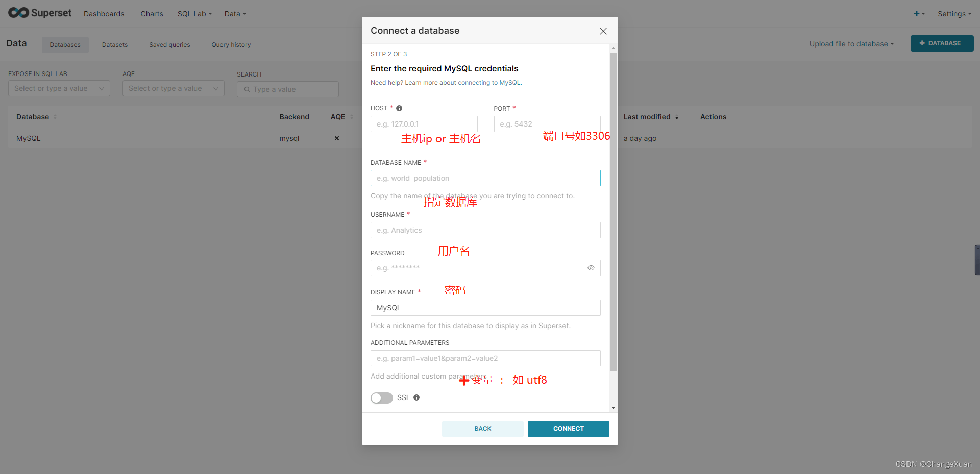Click the DISPLAY NAME field containing MySQL
Viewport: 980px width, 474px height.
click(485, 308)
